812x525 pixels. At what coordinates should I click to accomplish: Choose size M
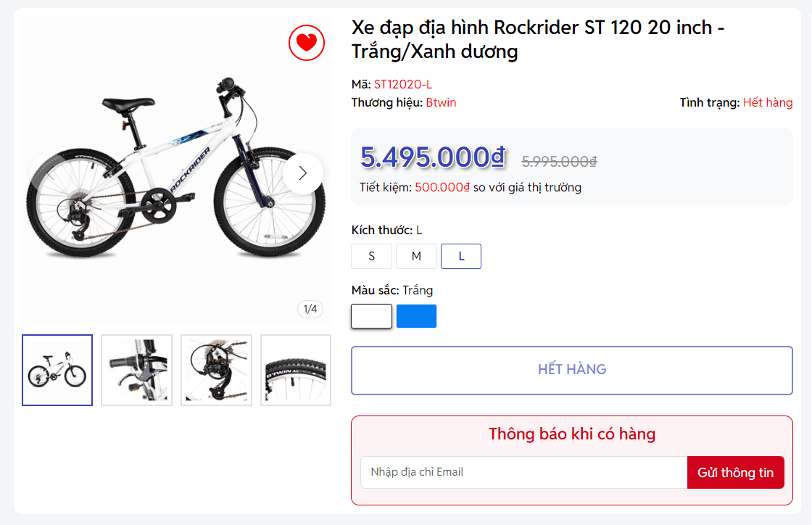pyautogui.click(x=416, y=256)
